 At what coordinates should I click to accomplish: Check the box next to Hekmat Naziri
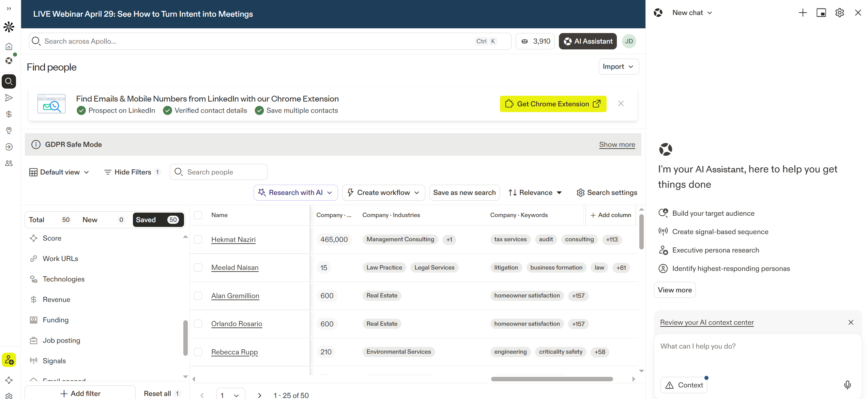[x=198, y=240]
